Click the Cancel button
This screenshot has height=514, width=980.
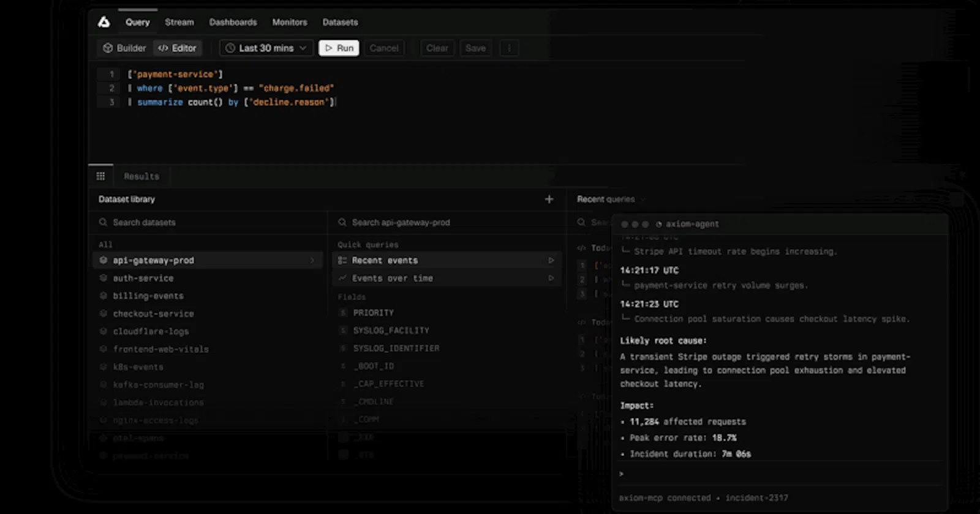(x=384, y=48)
